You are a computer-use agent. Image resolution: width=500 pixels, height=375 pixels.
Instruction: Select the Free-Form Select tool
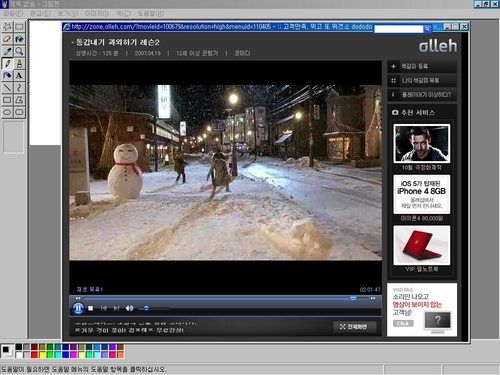coord(7,27)
